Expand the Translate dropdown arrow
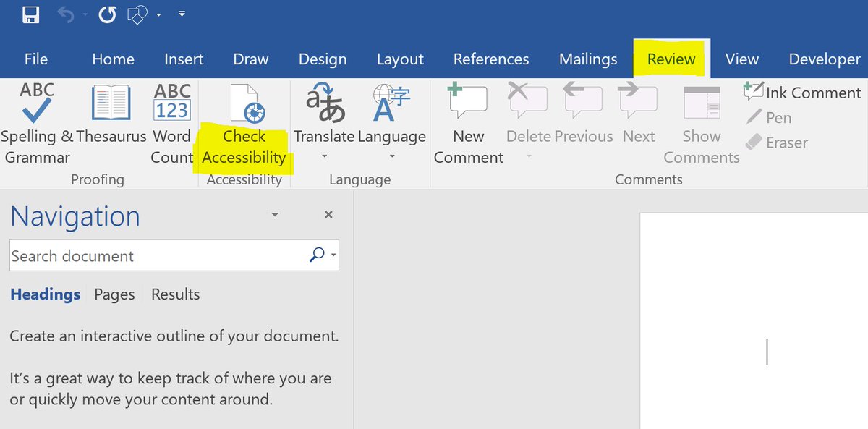The height and width of the screenshot is (429, 868). click(324, 156)
